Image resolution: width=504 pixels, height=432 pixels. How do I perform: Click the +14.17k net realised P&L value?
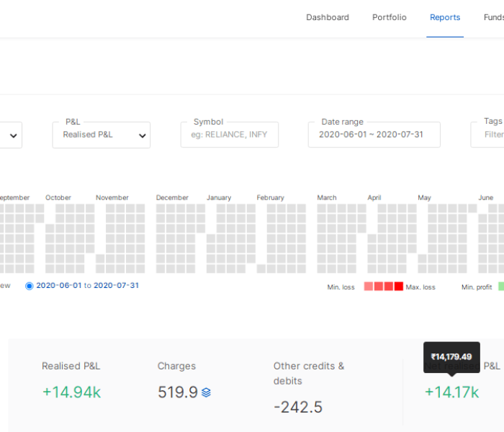click(x=451, y=392)
